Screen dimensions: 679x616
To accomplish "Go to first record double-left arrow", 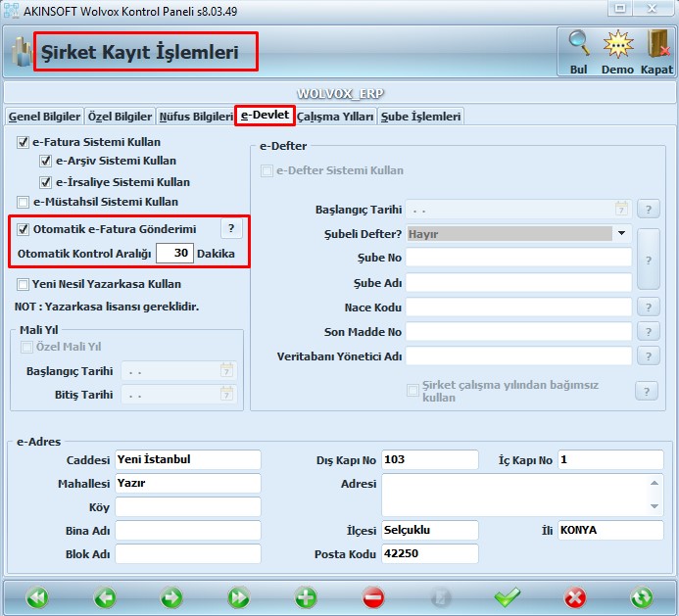I will tap(37, 597).
